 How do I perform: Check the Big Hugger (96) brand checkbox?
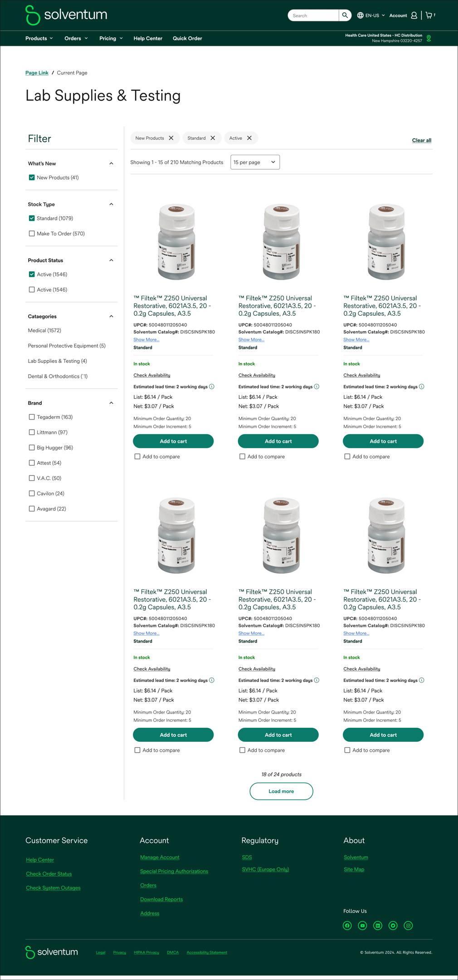click(x=32, y=447)
